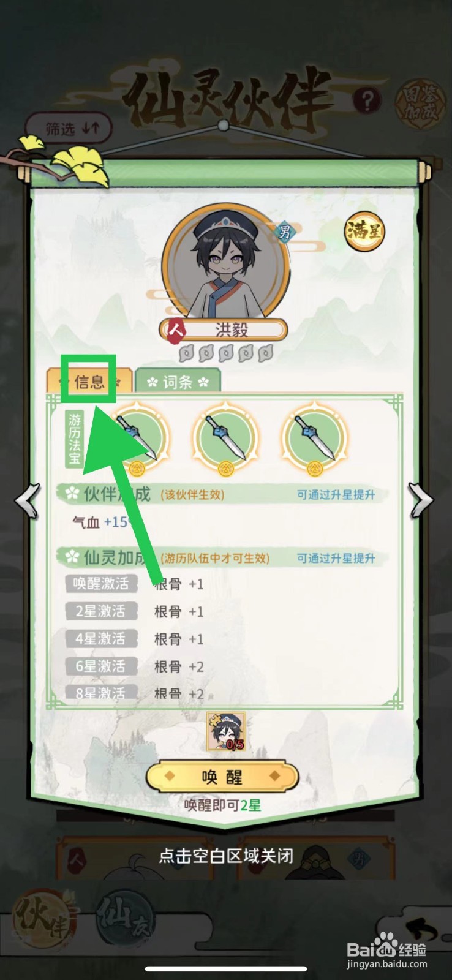Image resolution: width=452 pixels, height=980 pixels.
Task: Switch to the 词条 tab
Action: pyautogui.click(x=178, y=382)
